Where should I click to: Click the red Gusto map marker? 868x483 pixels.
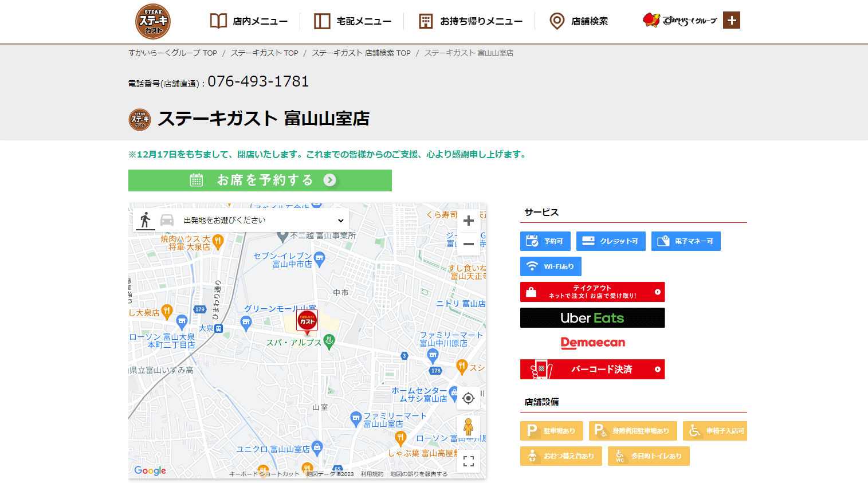(x=307, y=321)
